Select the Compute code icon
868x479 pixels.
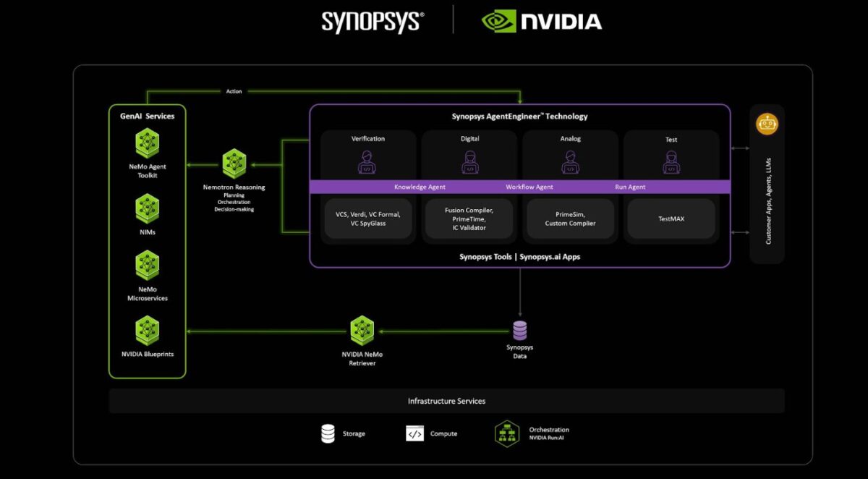(x=416, y=433)
